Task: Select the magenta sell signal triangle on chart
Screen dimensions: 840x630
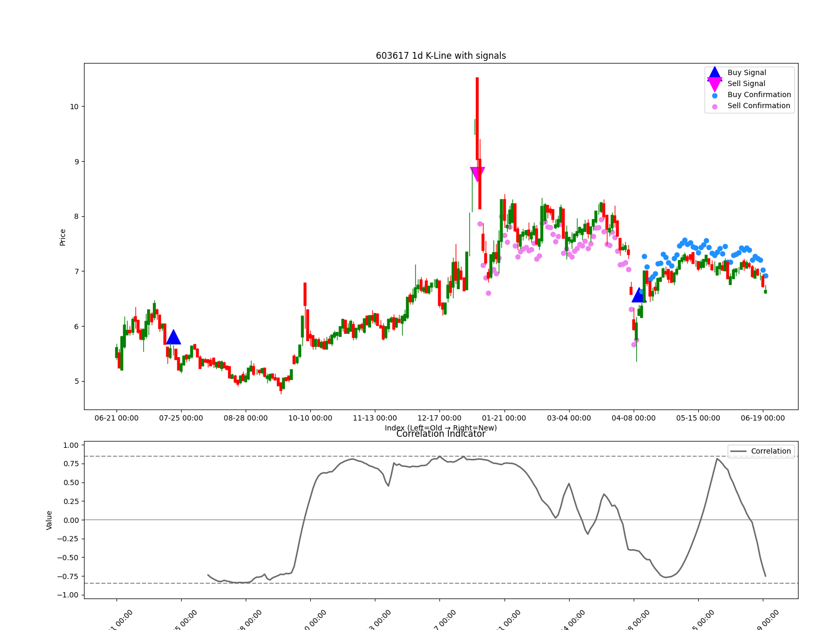Action: point(477,175)
